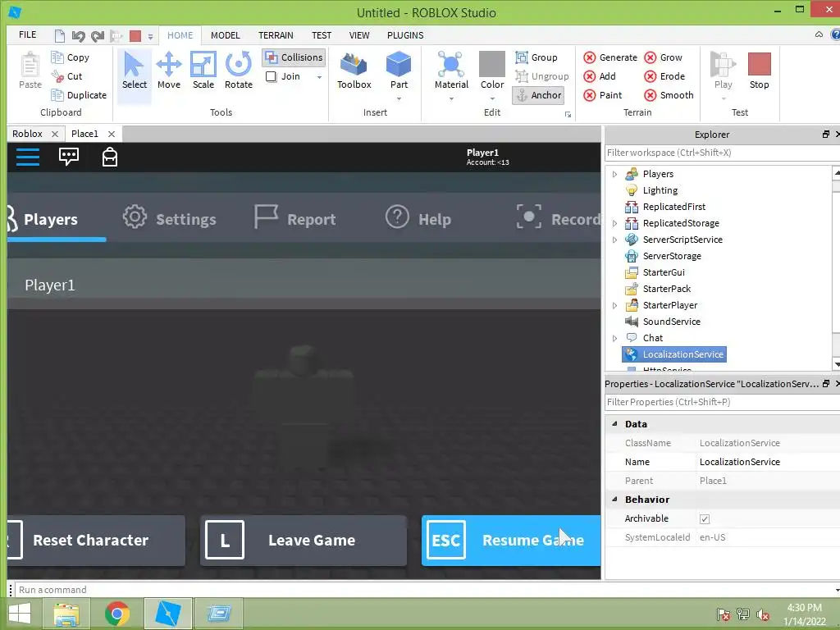The width and height of the screenshot is (840, 630).
Task: Switch to the TEST ribbon tab
Action: click(x=322, y=35)
